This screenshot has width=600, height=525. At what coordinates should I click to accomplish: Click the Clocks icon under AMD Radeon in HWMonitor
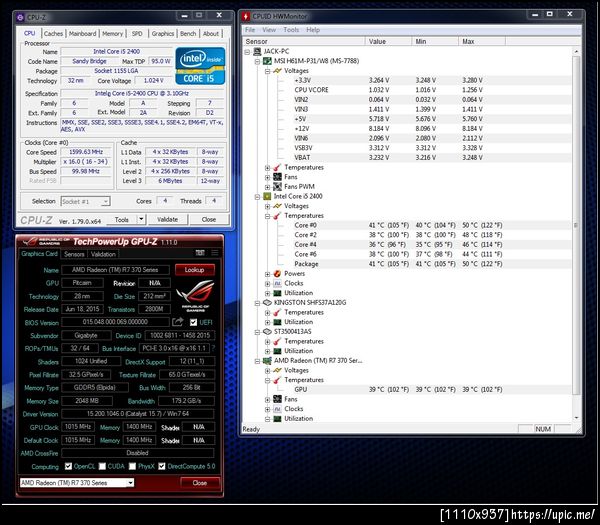[x=278, y=409]
